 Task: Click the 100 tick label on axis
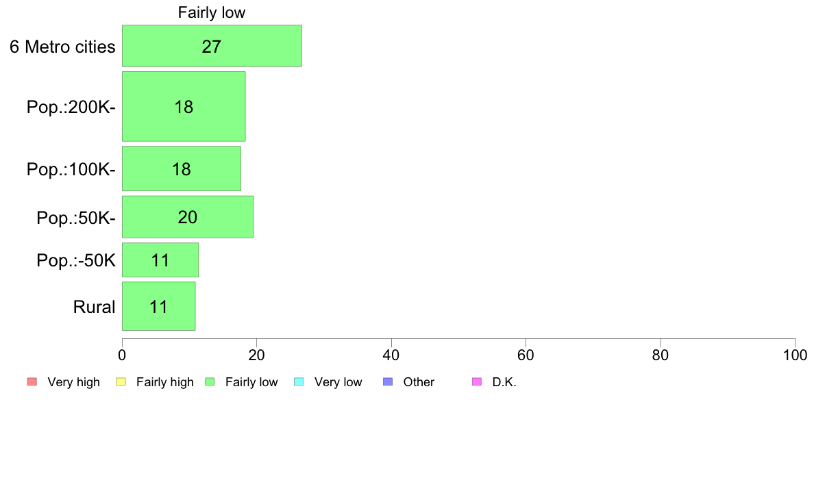(795, 355)
